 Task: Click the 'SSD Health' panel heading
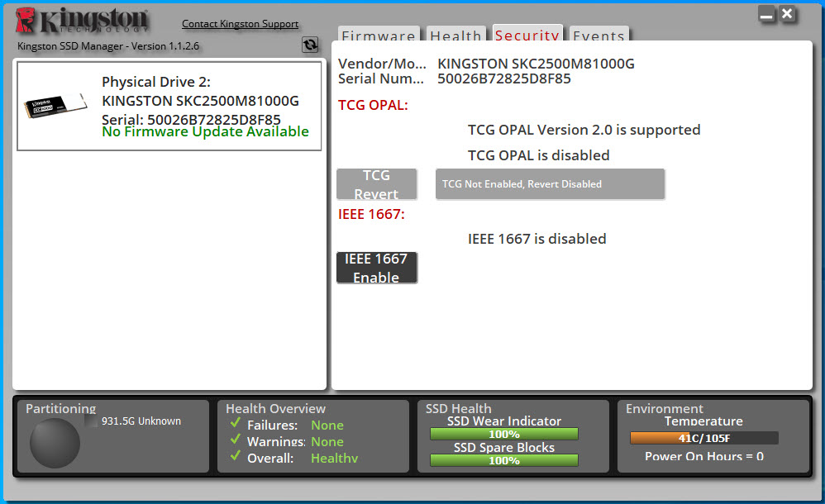[x=458, y=408]
